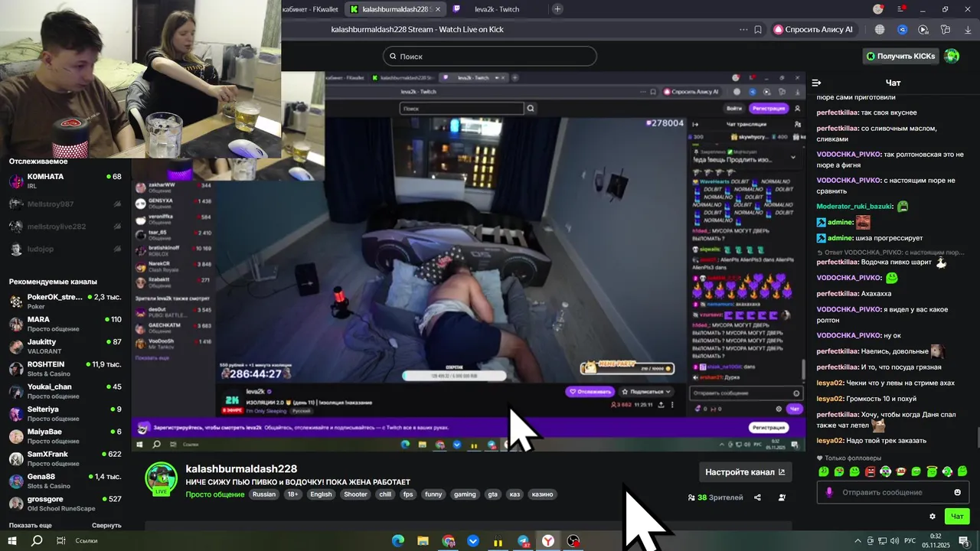
Task: Click Показать еще in sidebar
Action: (31, 526)
